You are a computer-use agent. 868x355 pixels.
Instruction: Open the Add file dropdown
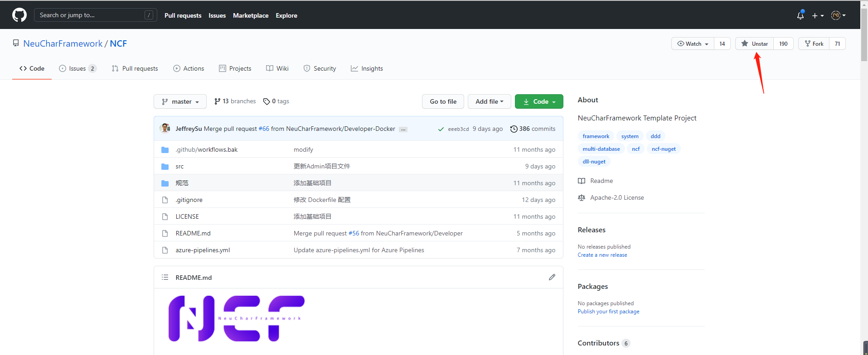(489, 101)
